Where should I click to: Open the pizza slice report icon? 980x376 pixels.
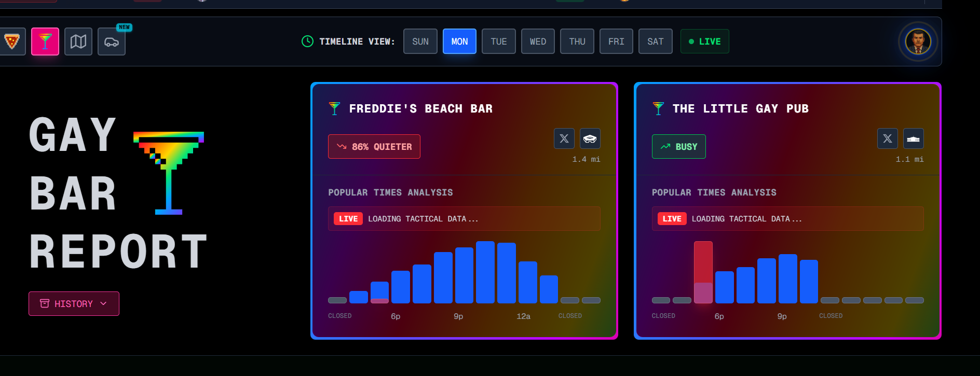[11, 41]
